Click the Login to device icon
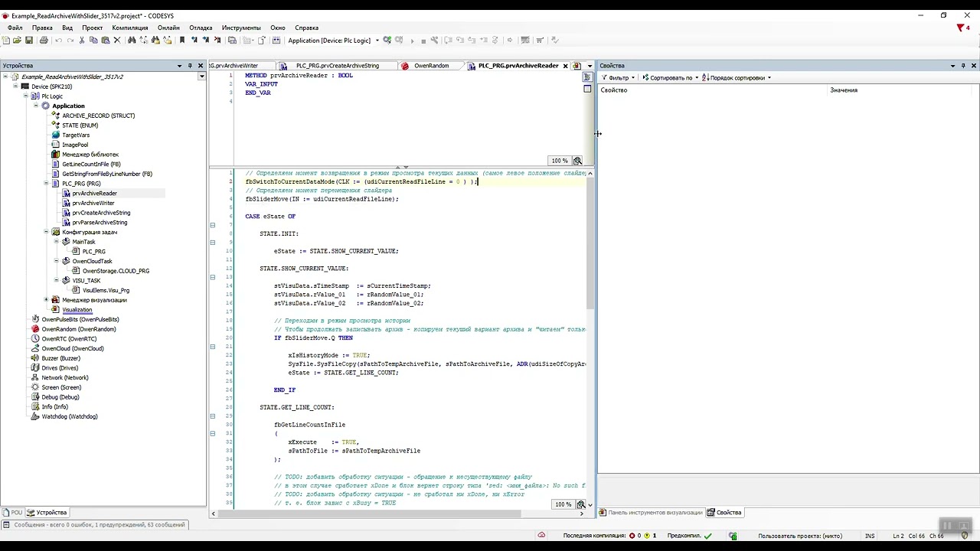The width and height of the screenshot is (980, 551). tap(387, 40)
